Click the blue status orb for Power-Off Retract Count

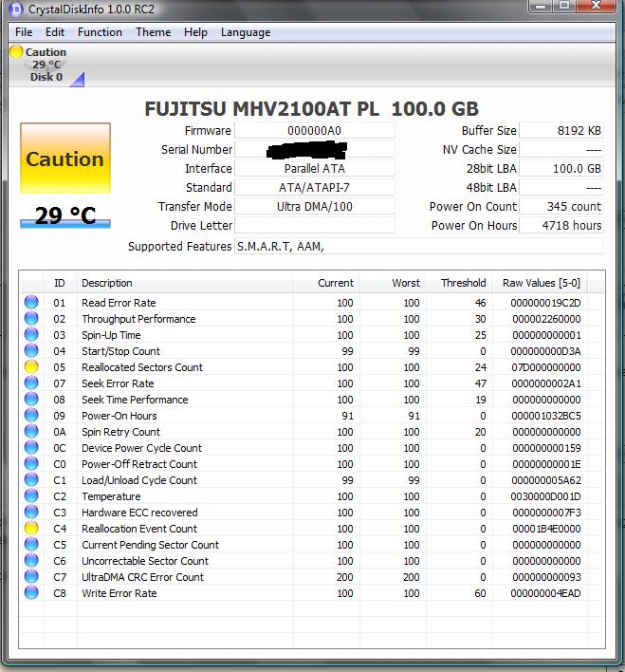point(31,464)
